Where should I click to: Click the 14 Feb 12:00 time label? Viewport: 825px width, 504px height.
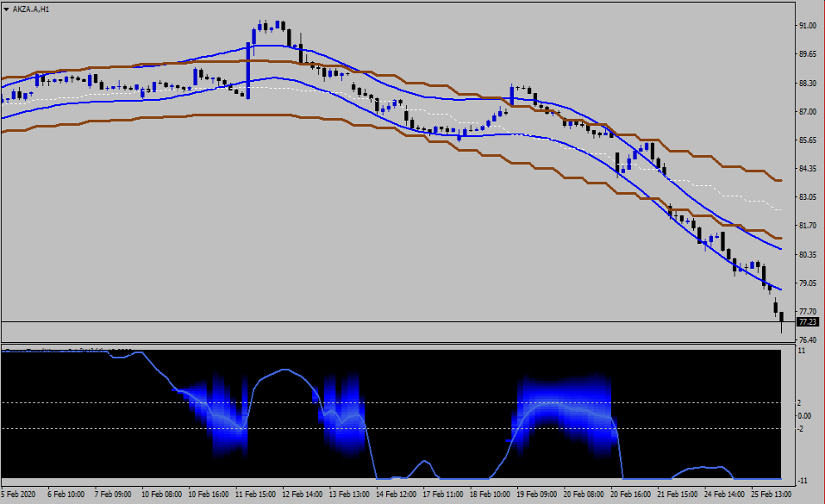tap(397, 495)
